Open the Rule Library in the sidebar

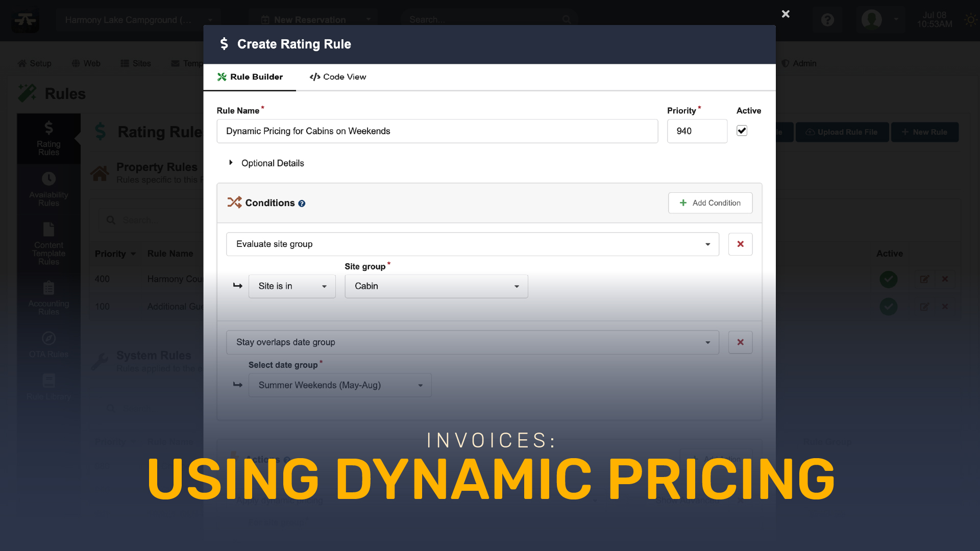(x=48, y=387)
